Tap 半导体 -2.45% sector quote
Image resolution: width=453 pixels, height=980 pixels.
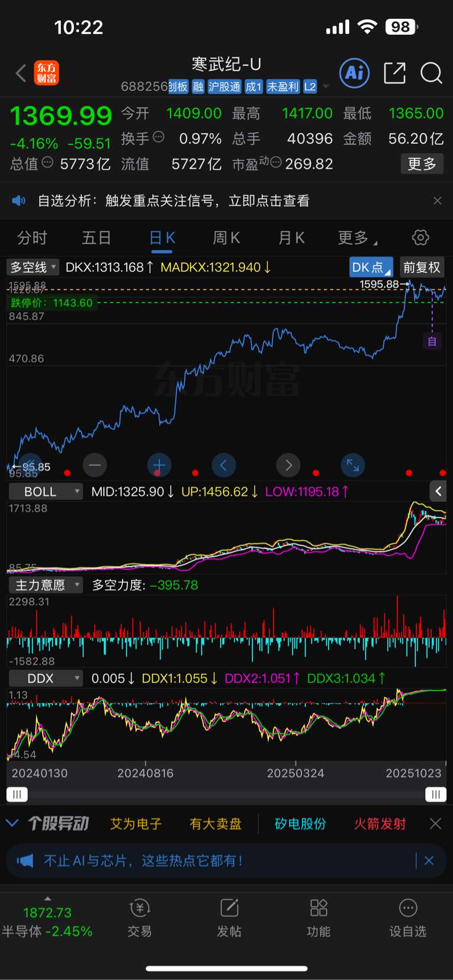(x=47, y=931)
